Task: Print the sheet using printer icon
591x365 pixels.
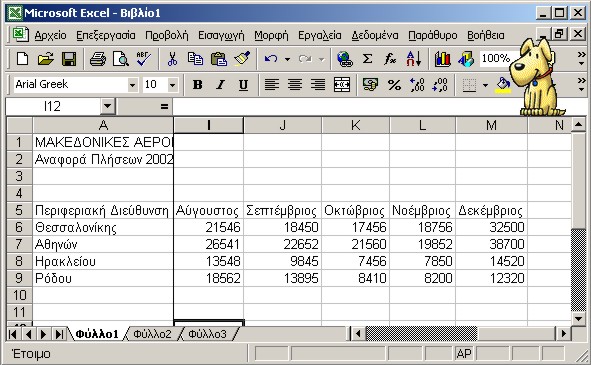Action: coord(98,59)
